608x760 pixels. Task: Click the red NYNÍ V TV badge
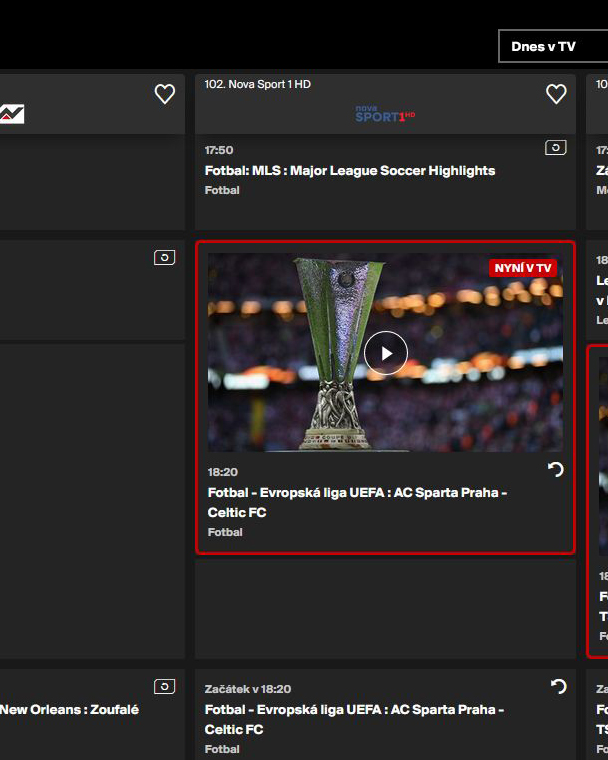pyautogui.click(x=522, y=268)
